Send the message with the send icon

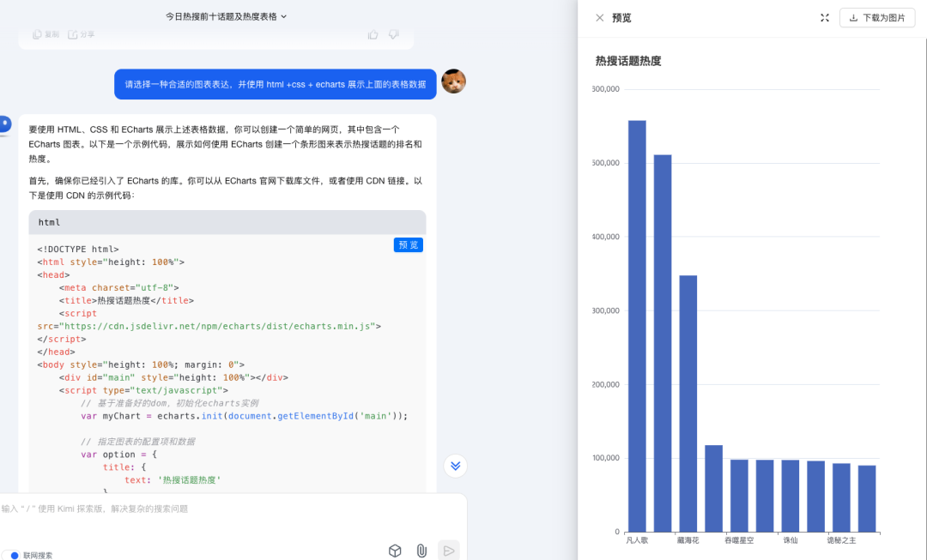[x=449, y=551]
